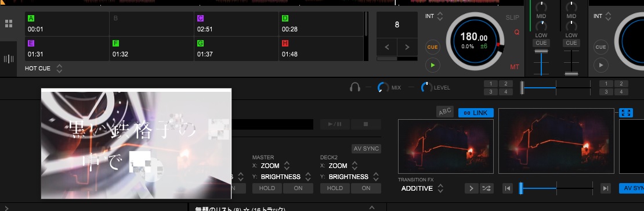
Task: Adjust the right channel MID knob
Action: tap(571, 6)
